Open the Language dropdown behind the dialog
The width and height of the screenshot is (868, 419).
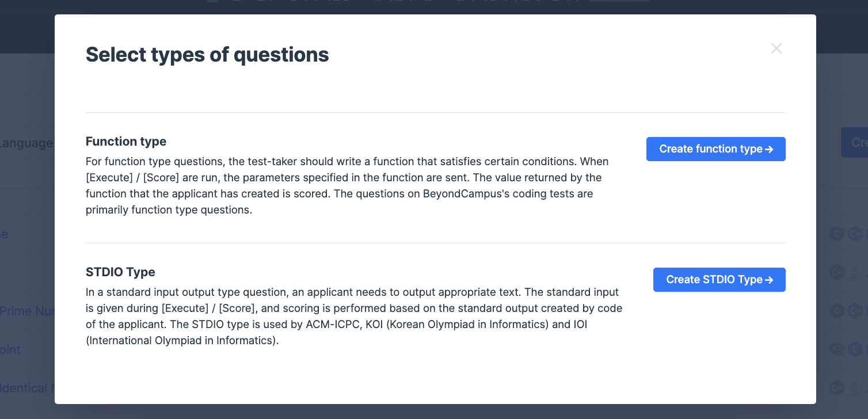tap(27, 143)
